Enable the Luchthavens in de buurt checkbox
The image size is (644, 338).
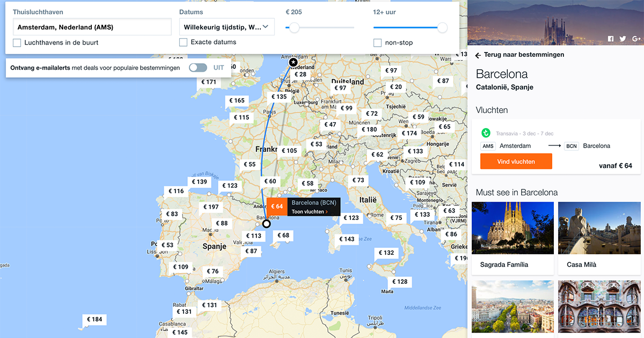(17, 43)
